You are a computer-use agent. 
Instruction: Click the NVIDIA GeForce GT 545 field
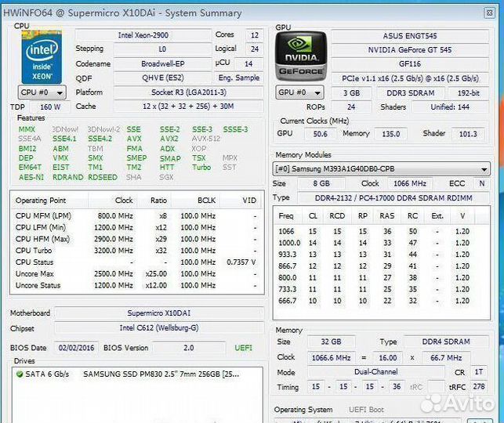click(410, 50)
